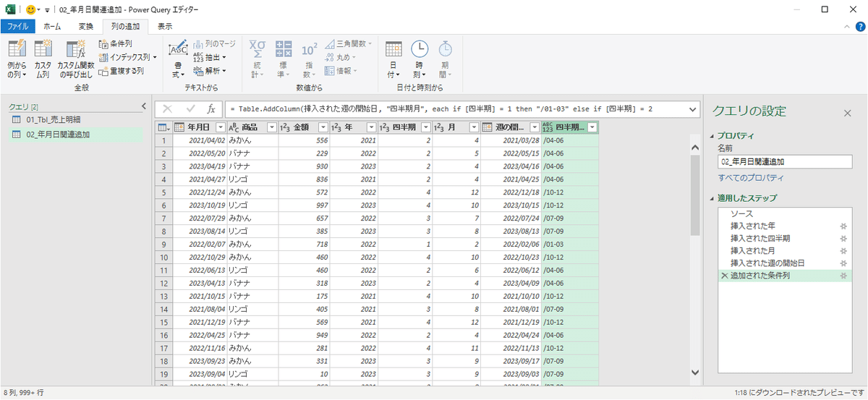Open the すべてのプロパティ link
868x400 pixels.
[751, 178]
